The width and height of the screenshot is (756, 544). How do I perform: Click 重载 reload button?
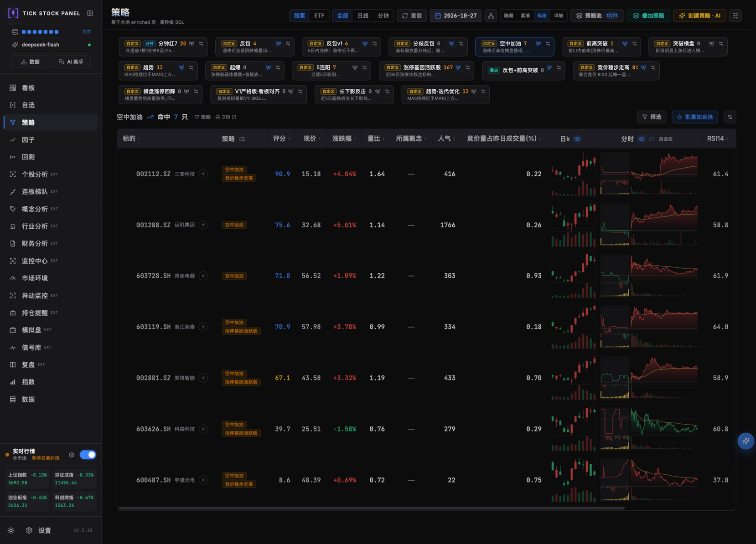412,15
